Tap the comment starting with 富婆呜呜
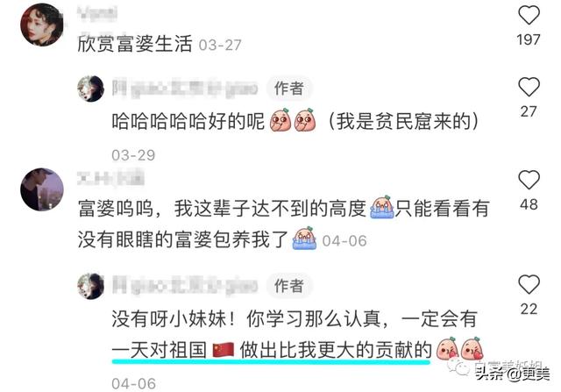 pos(283,225)
